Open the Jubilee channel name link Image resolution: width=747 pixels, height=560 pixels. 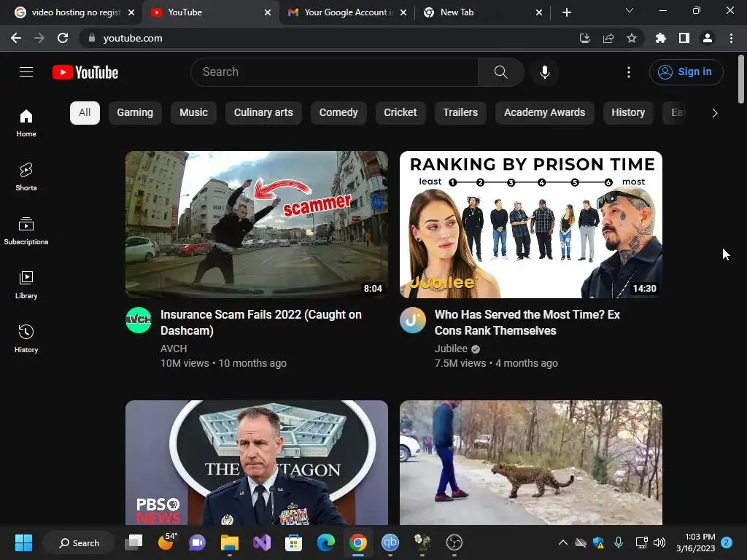(x=451, y=349)
